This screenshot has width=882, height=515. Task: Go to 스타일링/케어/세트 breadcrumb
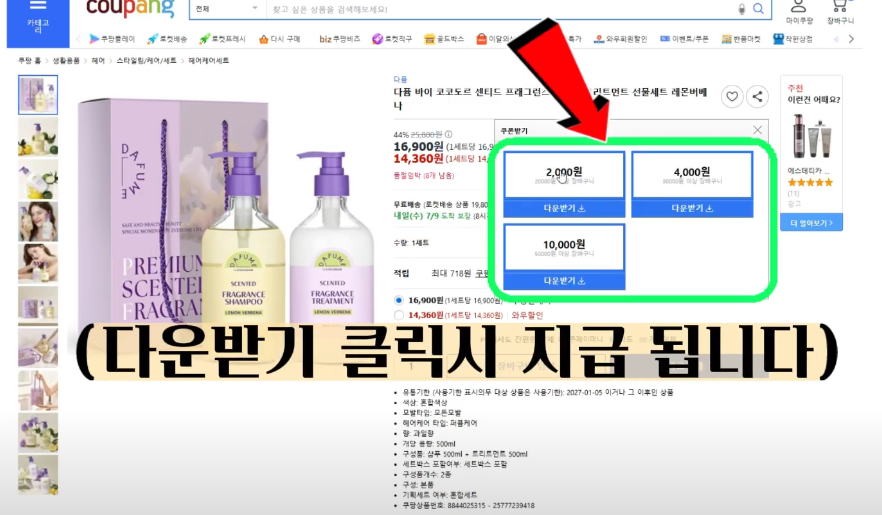coord(146,60)
